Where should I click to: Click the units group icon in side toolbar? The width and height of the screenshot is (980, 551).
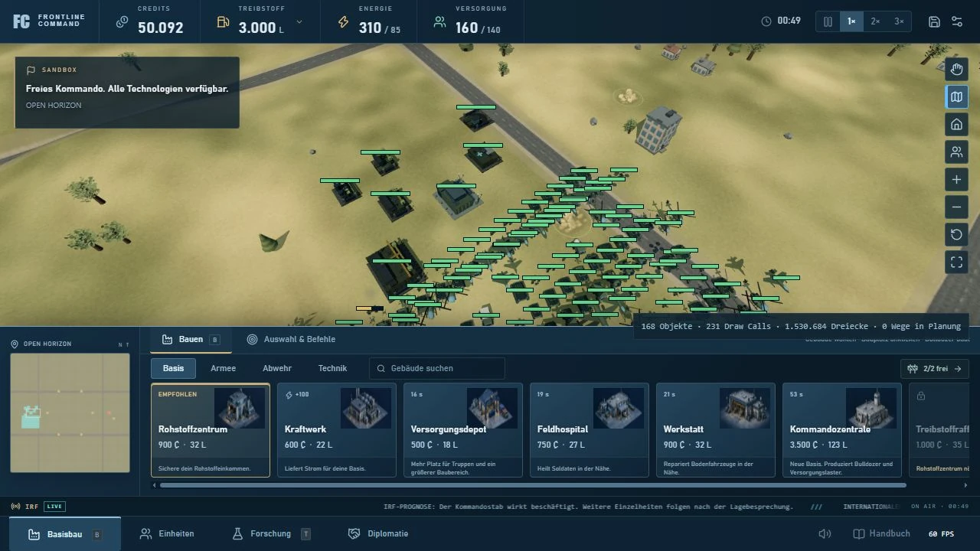pos(956,152)
